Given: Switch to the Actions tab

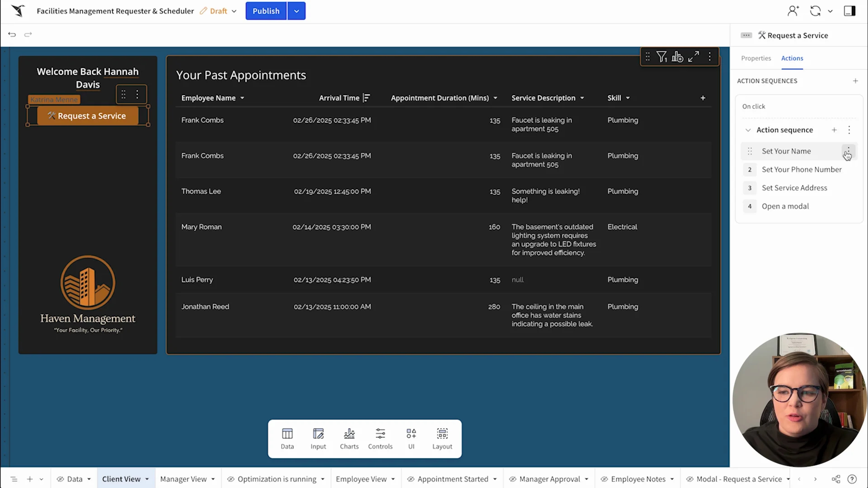Looking at the screenshot, I should pyautogui.click(x=792, y=58).
